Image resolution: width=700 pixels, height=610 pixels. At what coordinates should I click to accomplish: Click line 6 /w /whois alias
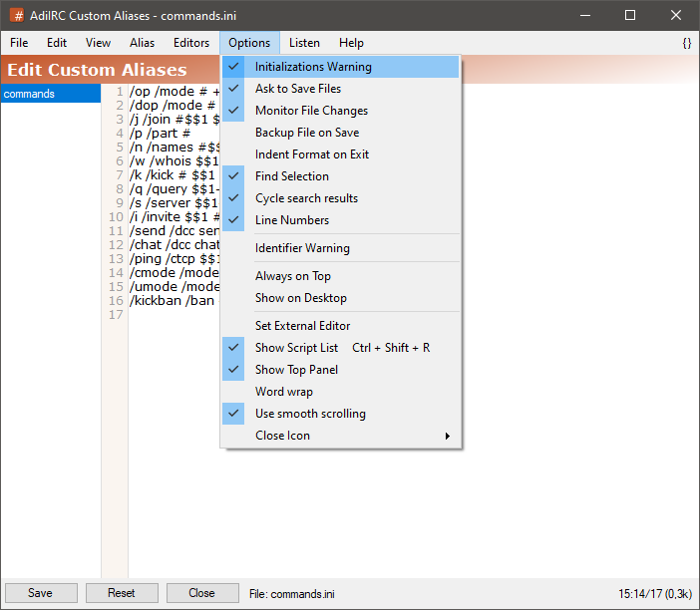[x=175, y=161]
